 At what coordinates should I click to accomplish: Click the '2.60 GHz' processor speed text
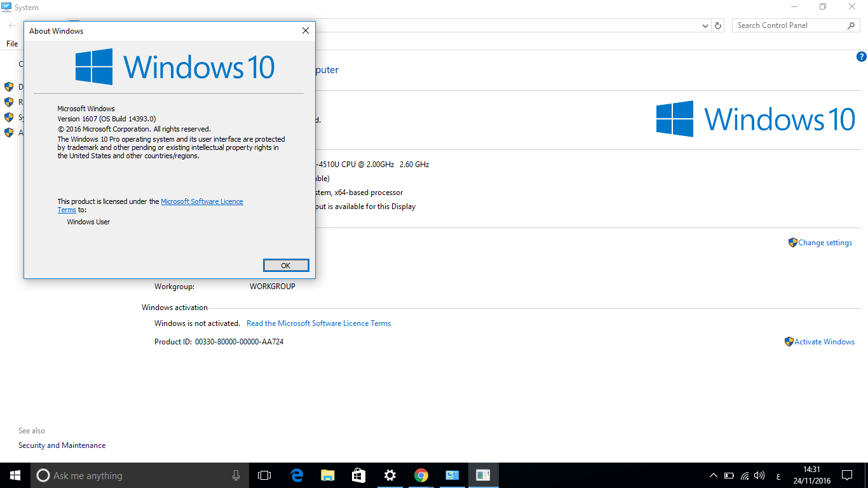(414, 165)
